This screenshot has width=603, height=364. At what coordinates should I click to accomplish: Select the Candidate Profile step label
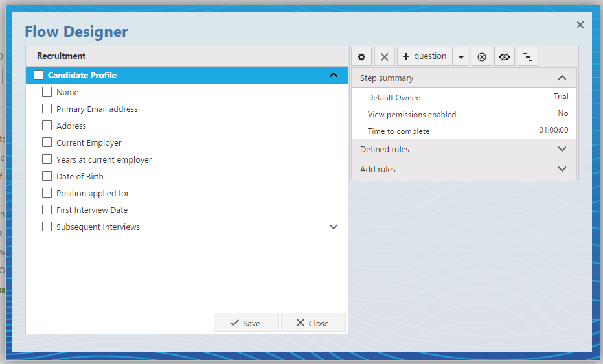tap(82, 75)
